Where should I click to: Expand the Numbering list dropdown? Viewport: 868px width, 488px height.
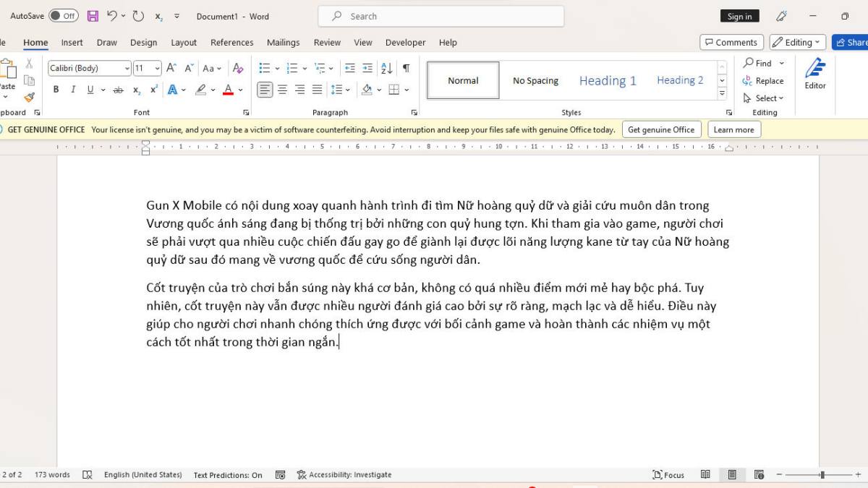click(x=305, y=68)
